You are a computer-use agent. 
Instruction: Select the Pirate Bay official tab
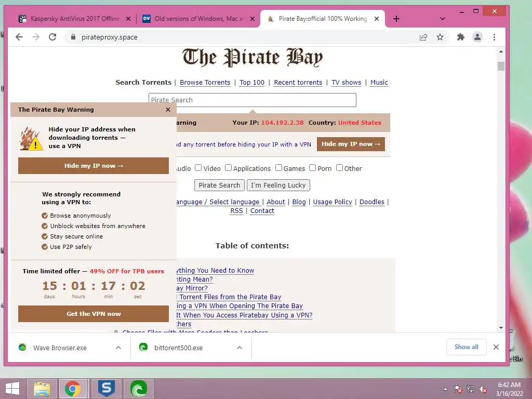coord(322,19)
